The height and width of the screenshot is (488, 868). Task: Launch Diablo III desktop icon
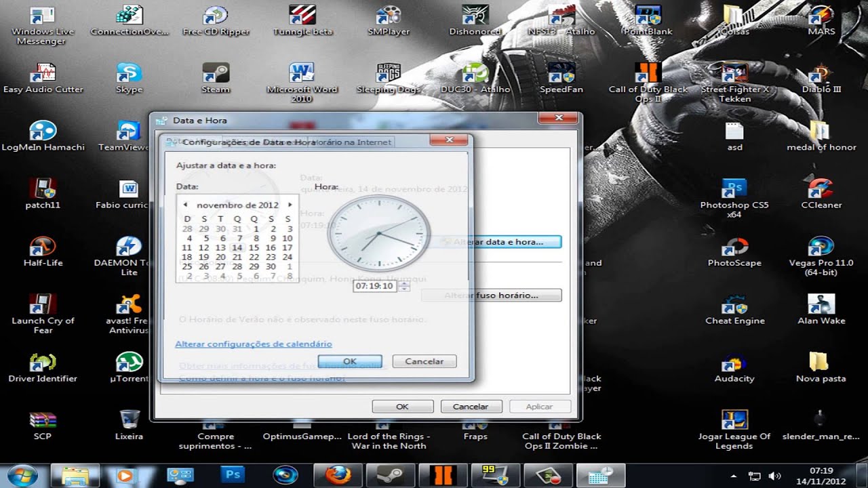click(x=821, y=79)
